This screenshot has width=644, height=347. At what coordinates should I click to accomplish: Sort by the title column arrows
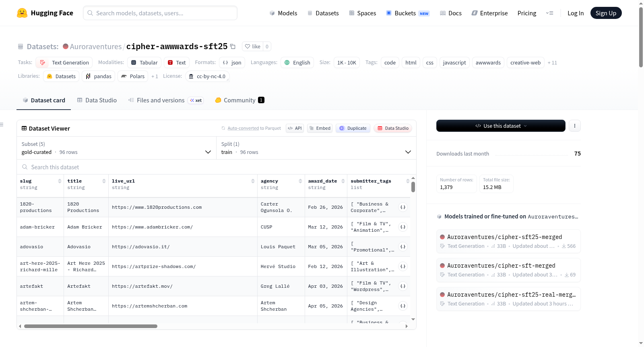tap(104, 181)
